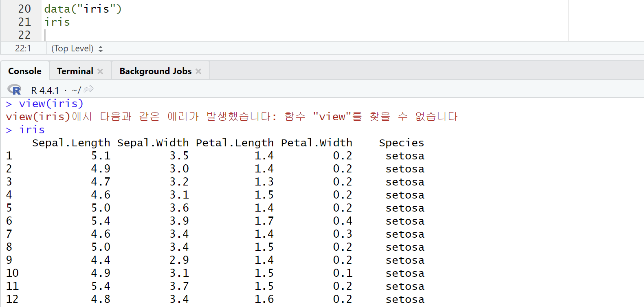
Task: Switch to the Console tab
Action: coord(25,71)
